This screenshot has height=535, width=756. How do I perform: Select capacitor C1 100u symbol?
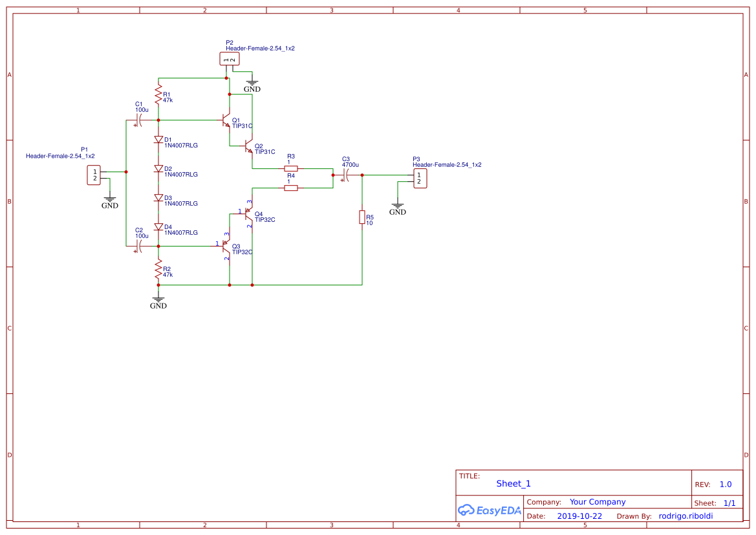(x=138, y=120)
